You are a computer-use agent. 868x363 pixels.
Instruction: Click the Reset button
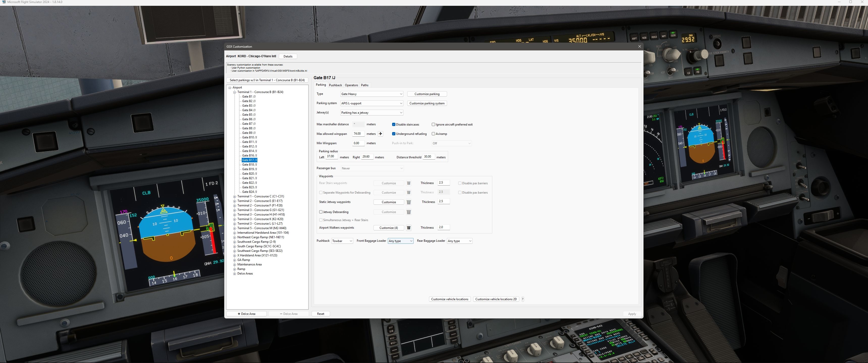(x=320, y=314)
